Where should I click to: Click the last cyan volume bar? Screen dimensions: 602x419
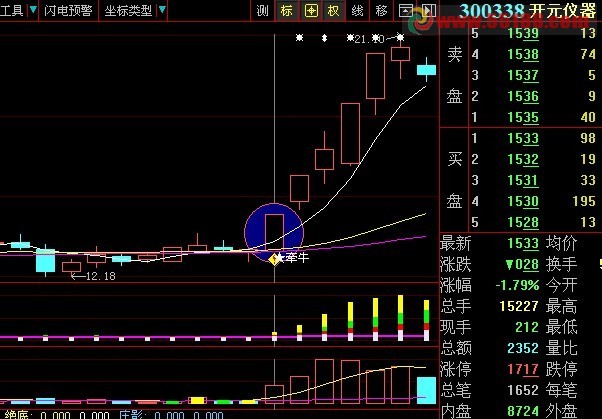tap(427, 390)
